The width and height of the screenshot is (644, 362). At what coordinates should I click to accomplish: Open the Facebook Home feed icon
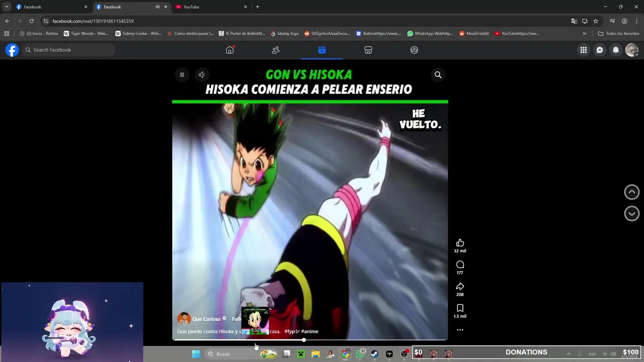tap(230, 50)
